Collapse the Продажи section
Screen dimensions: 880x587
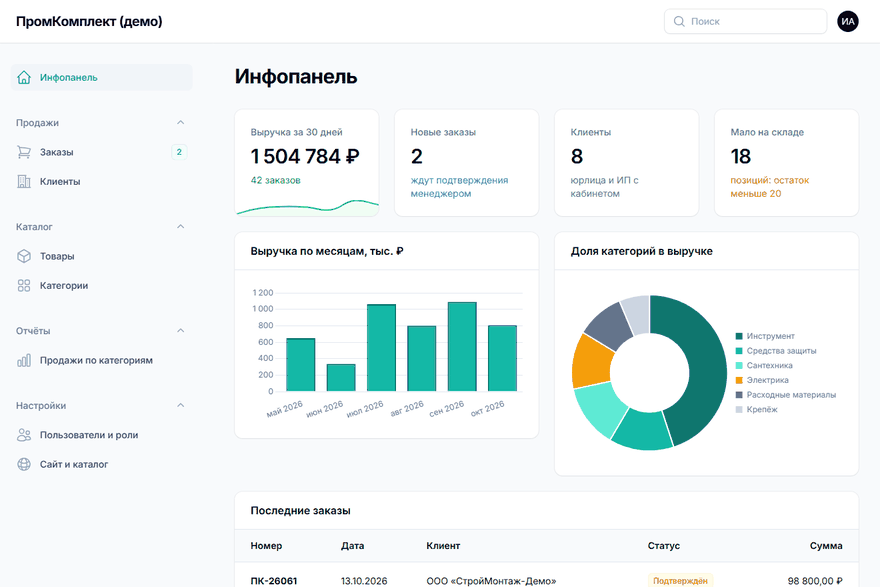[180, 122]
